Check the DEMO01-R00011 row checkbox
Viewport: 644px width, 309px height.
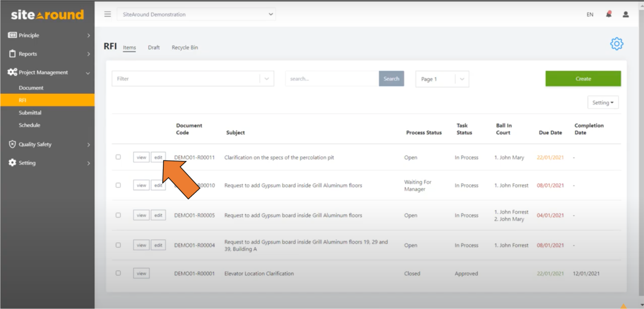click(x=118, y=157)
